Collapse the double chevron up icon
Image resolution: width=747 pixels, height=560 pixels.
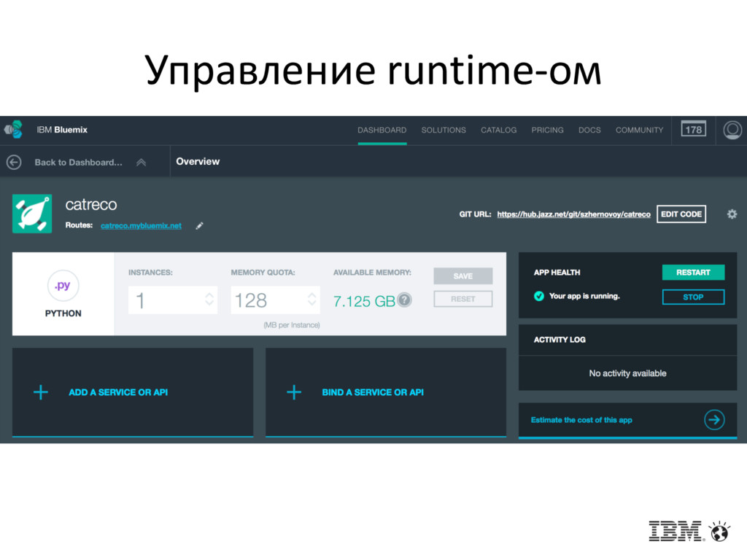click(x=141, y=163)
